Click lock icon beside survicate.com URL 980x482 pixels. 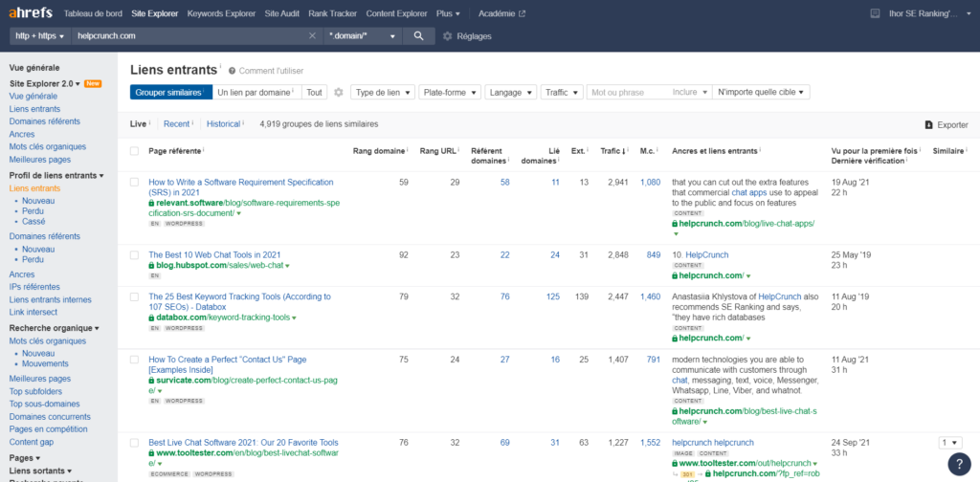(x=151, y=380)
